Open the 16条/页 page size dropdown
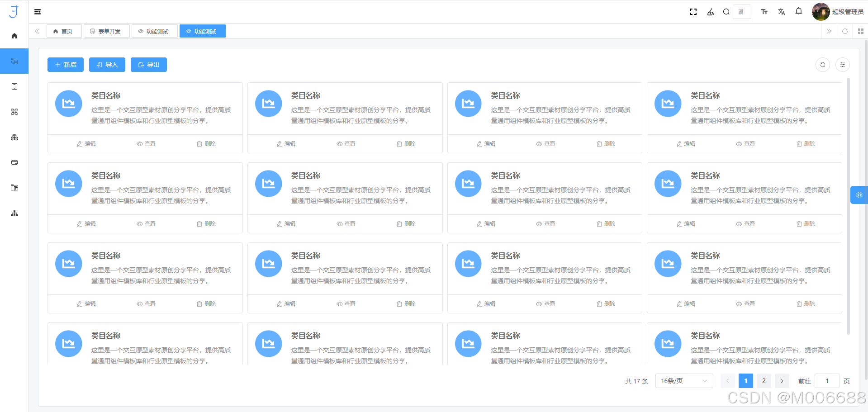The image size is (868, 412). [684, 381]
